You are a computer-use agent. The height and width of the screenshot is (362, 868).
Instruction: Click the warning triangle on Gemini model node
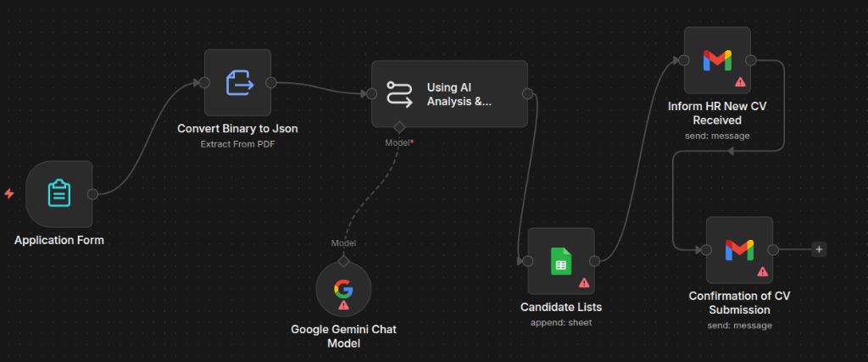click(x=344, y=304)
